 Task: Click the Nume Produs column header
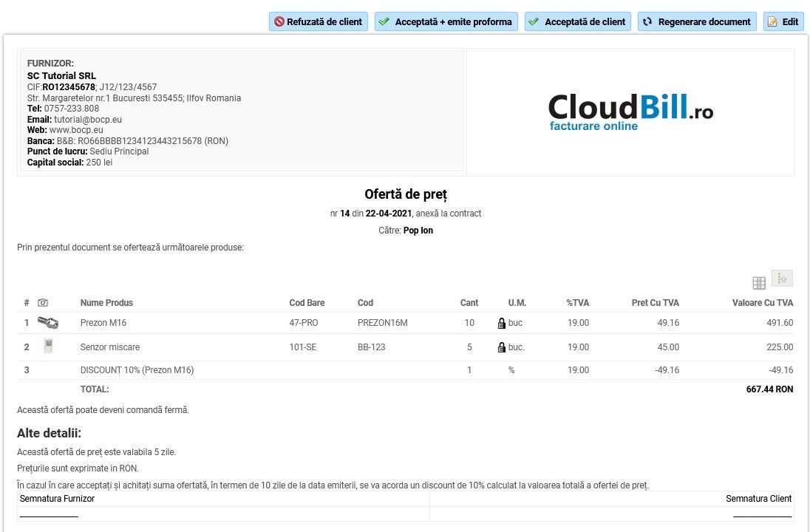tap(106, 303)
